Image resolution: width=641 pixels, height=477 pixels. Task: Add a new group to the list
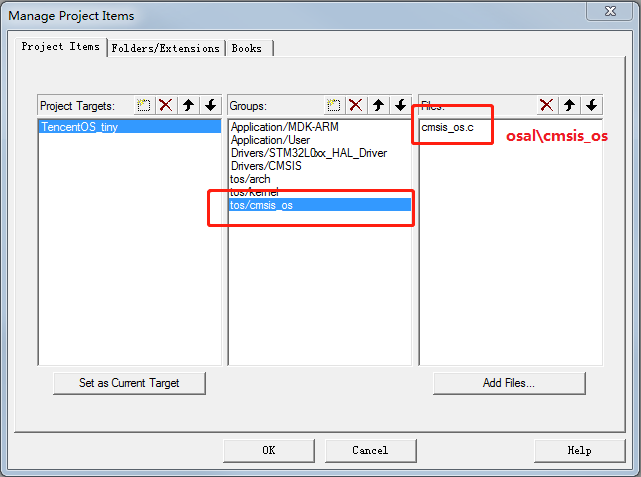pos(334,105)
